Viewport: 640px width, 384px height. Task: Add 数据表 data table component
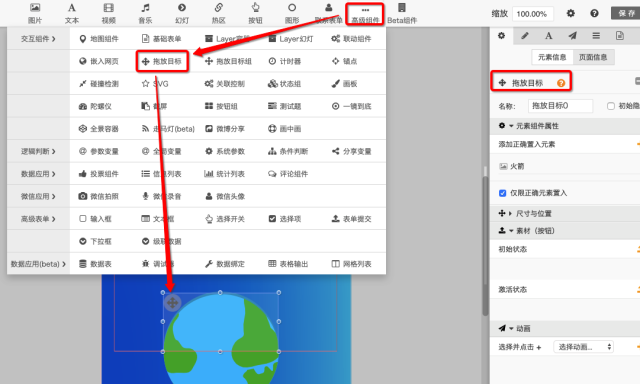point(95,264)
